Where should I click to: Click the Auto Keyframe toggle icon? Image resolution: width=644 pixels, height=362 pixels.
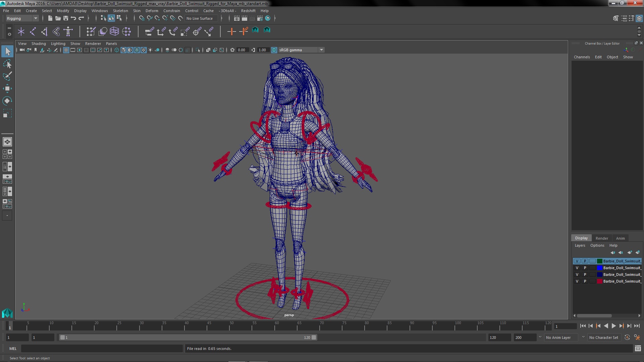(627, 338)
